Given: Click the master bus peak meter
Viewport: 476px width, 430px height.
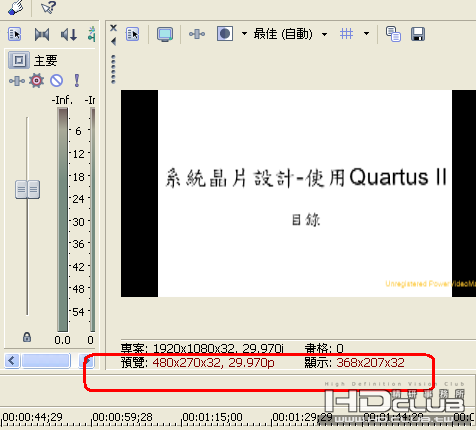Looking at the screenshot, I should 63,220.
